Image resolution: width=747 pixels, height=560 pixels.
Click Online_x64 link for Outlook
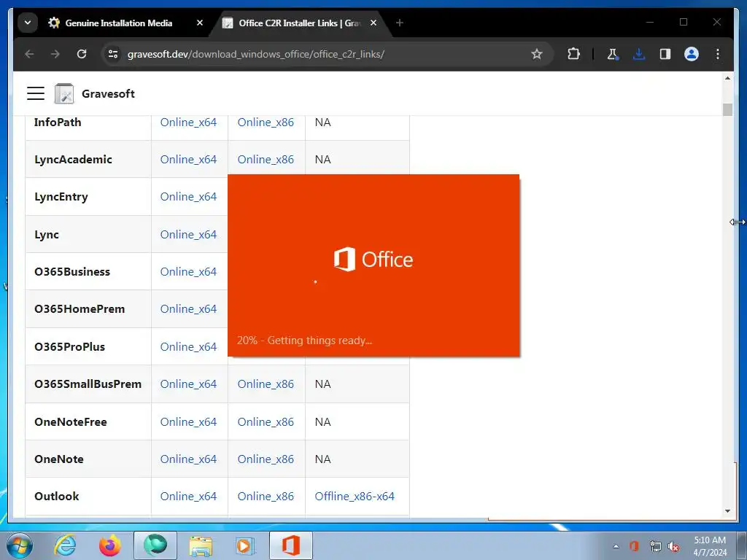[x=188, y=496]
